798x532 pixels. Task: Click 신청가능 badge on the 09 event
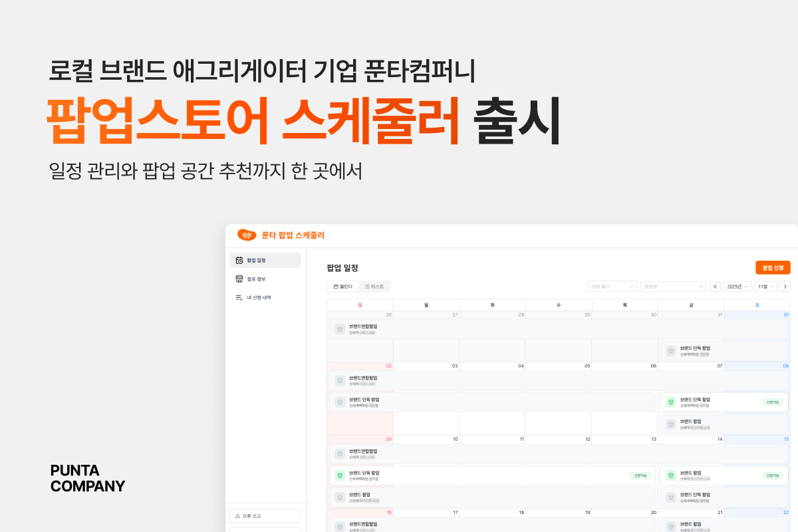(640, 475)
